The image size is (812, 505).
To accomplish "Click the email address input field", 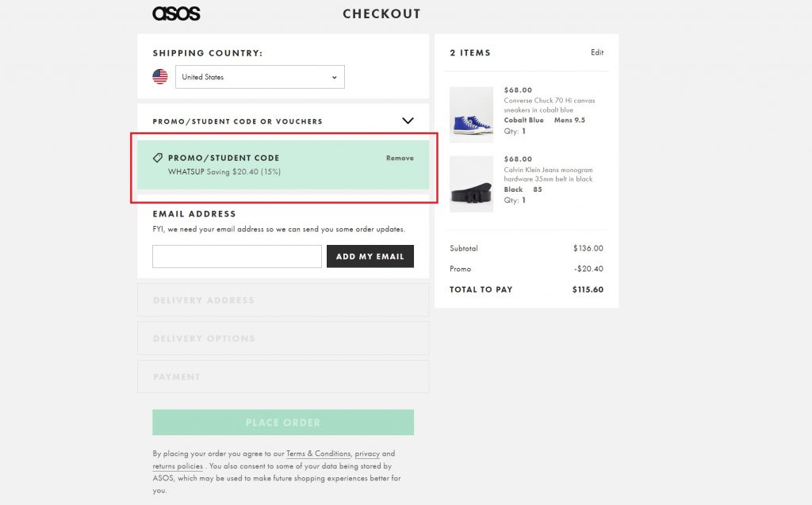I will pyautogui.click(x=237, y=256).
